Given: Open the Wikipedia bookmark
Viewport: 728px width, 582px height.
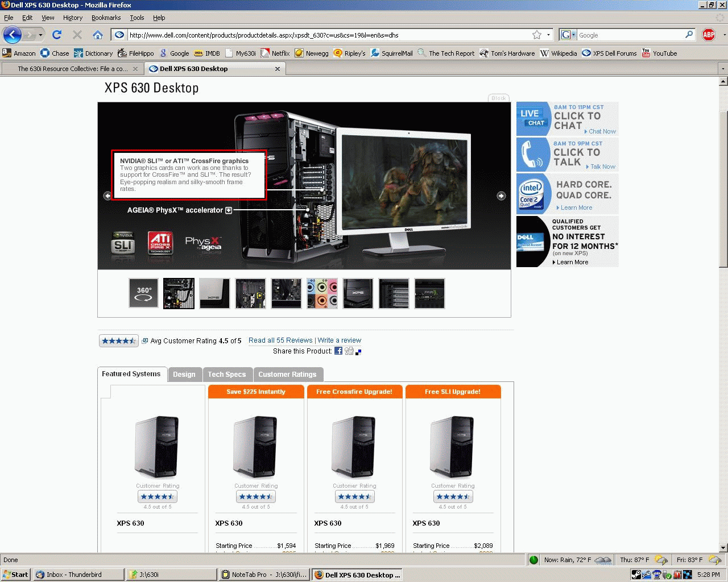Looking at the screenshot, I should [x=559, y=53].
